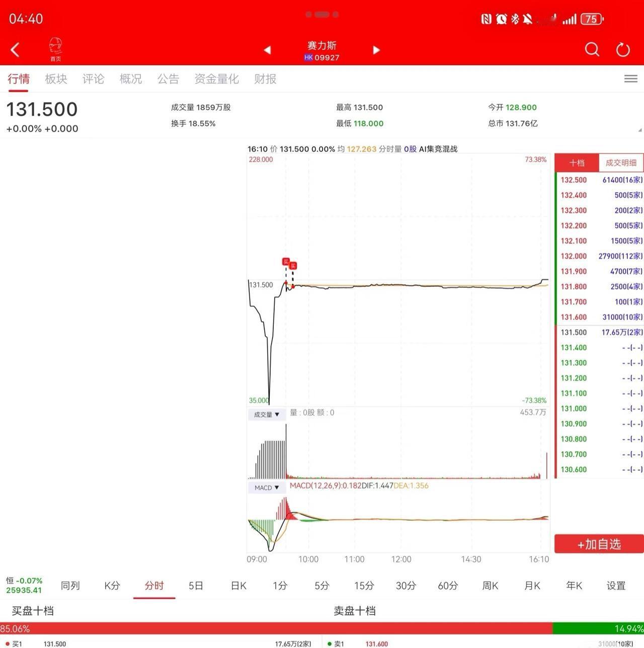Expand quote details with small corner triangle
644x648 pixels.
(639, 130)
